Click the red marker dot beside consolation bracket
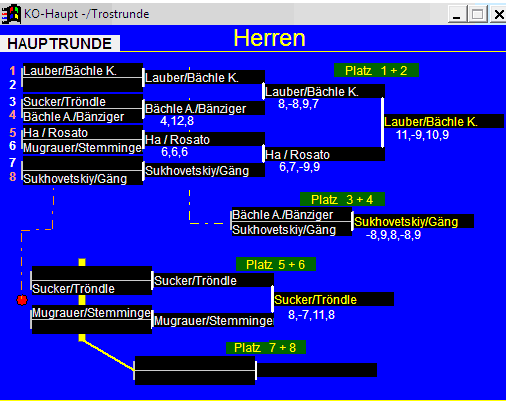Image resolution: width=506 pixels, height=401 pixels. tap(22, 300)
